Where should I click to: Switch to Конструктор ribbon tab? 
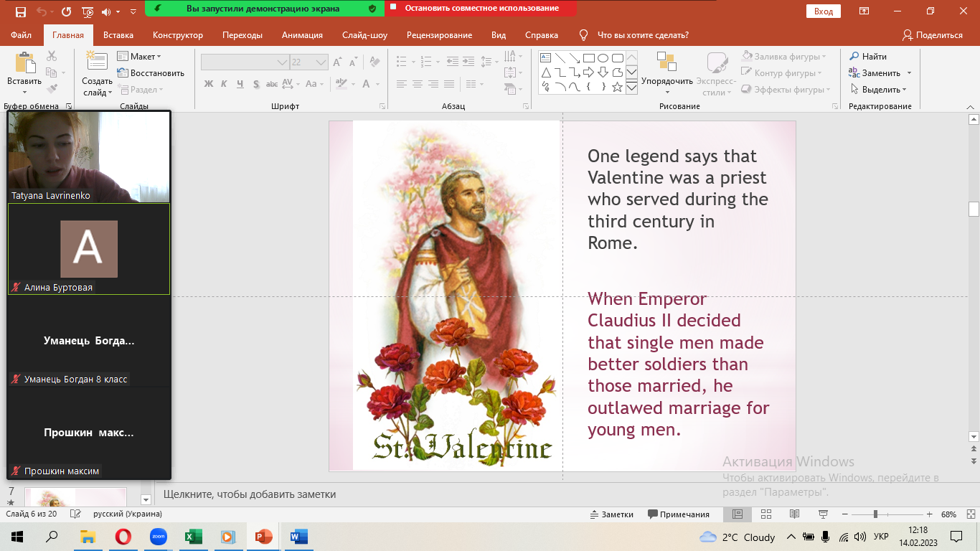178,35
